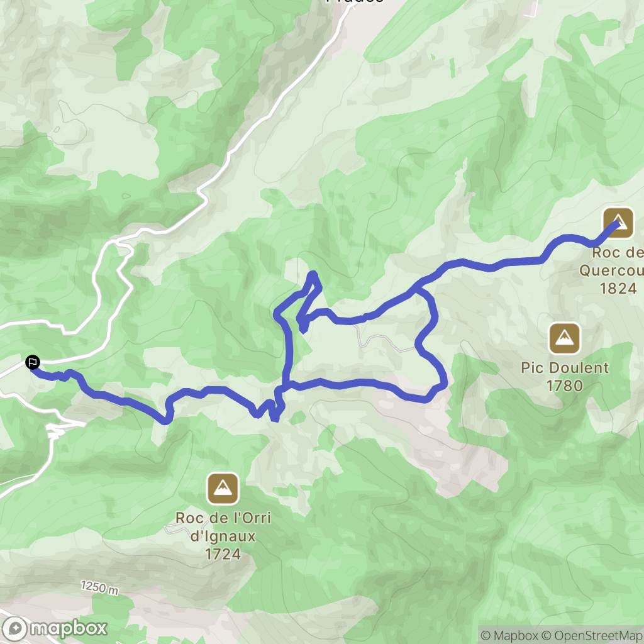Click the Pic Doulent mountain peak icon

[564, 338]
